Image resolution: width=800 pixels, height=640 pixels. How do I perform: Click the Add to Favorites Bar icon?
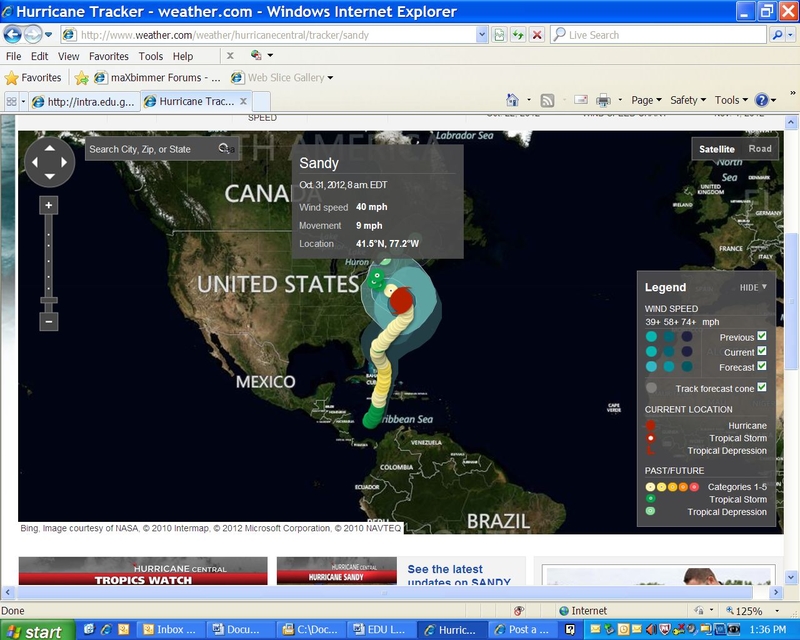point(81,78)
